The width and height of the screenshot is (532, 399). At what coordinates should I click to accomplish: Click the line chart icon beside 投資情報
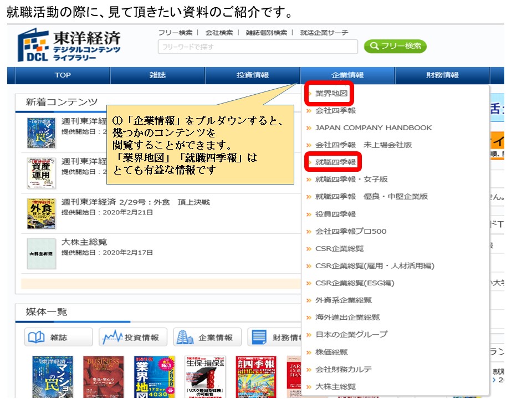112,336
